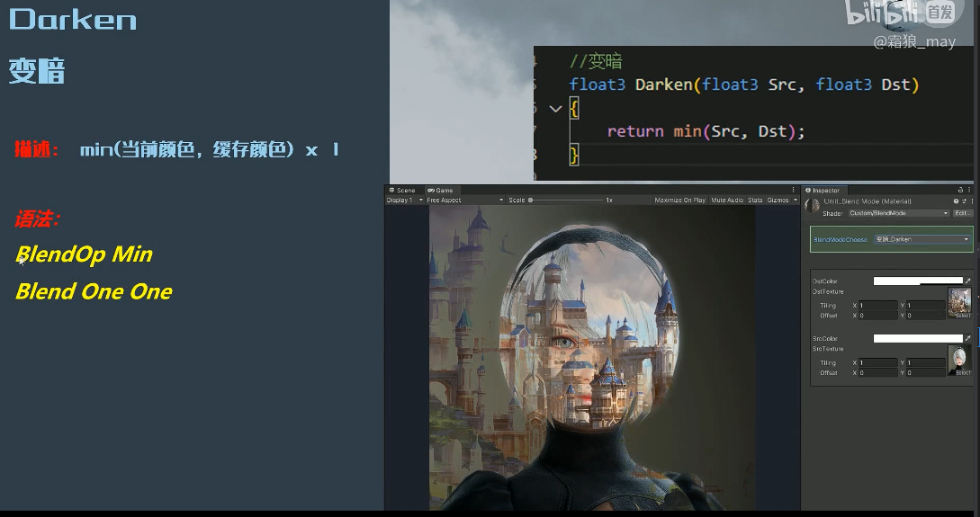Click the SrcColor eyedropper icon
Viewport: 980px width, 517px height.
point(968,338)
